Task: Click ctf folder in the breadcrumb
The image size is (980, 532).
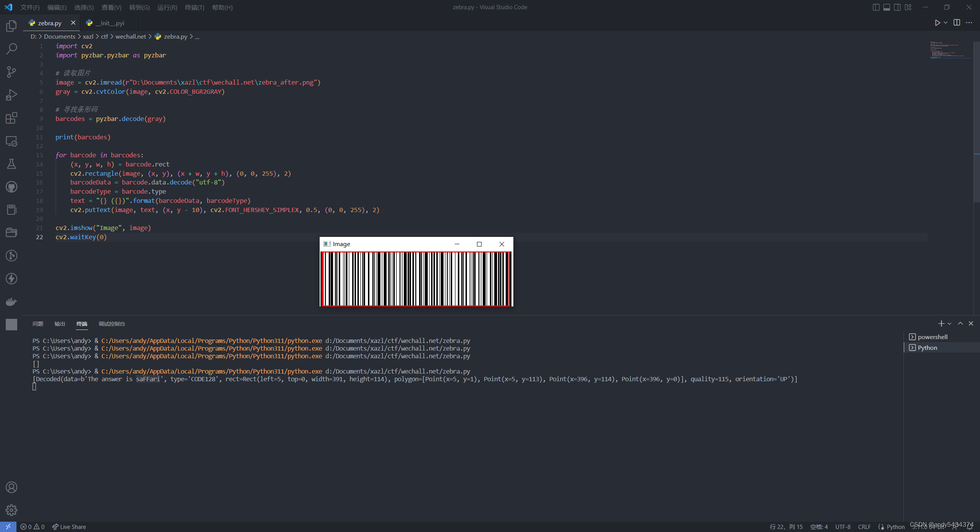Action: (x=104, y=37)
